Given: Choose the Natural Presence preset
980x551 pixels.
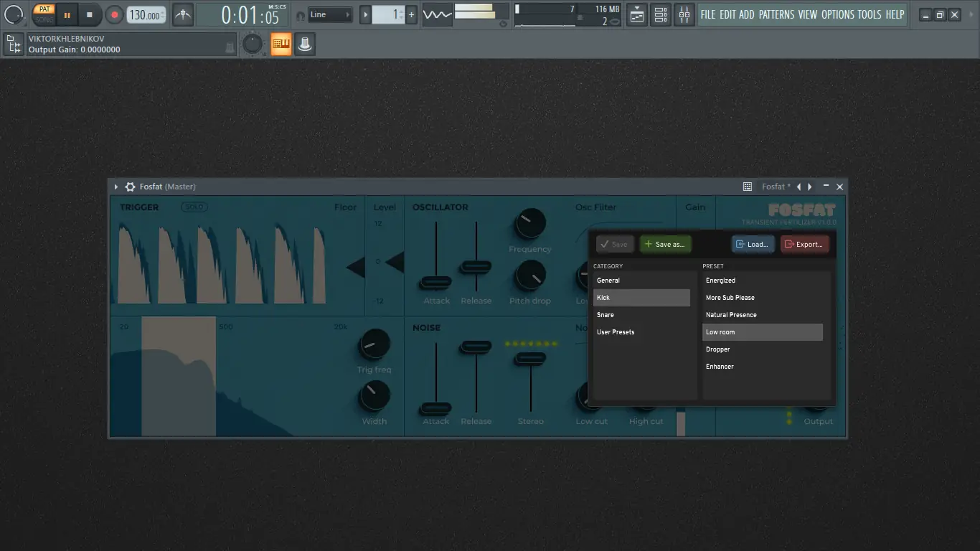Looking at the screenshot, I should point(763,315).
